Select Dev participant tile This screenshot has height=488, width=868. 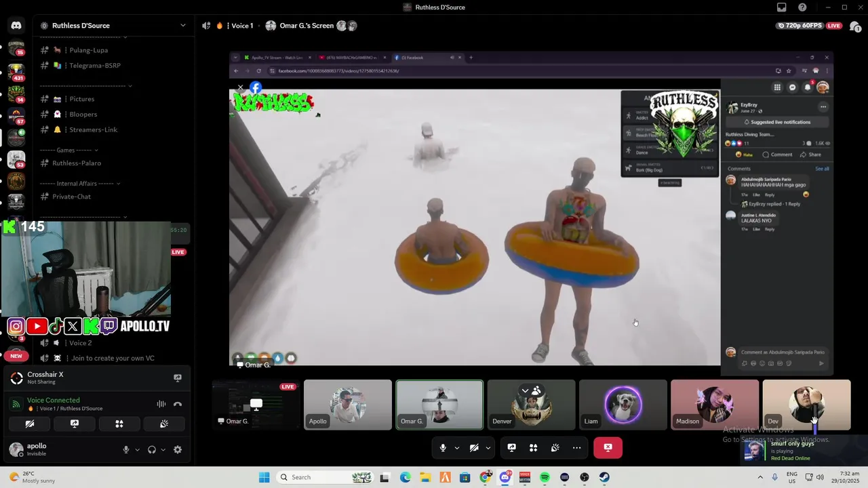tap(806, 405)
